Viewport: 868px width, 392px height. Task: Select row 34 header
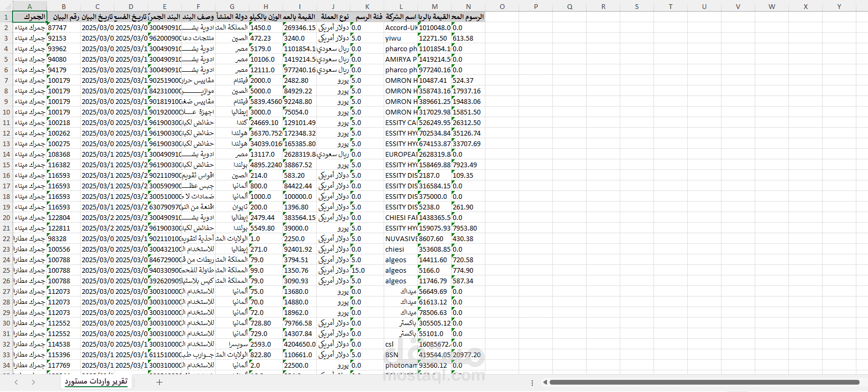[x=6, y=365]
